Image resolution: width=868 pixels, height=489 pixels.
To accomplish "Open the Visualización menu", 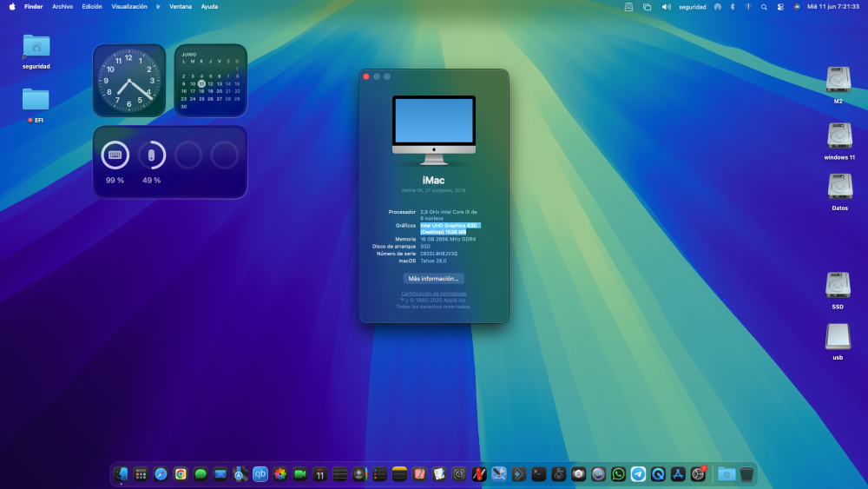I will tap(129, 7).
